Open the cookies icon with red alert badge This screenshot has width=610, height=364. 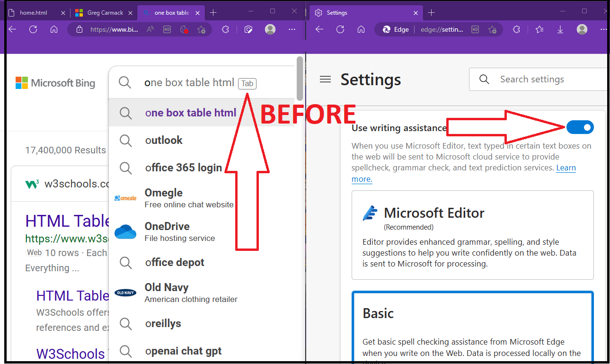coord(185,29)
